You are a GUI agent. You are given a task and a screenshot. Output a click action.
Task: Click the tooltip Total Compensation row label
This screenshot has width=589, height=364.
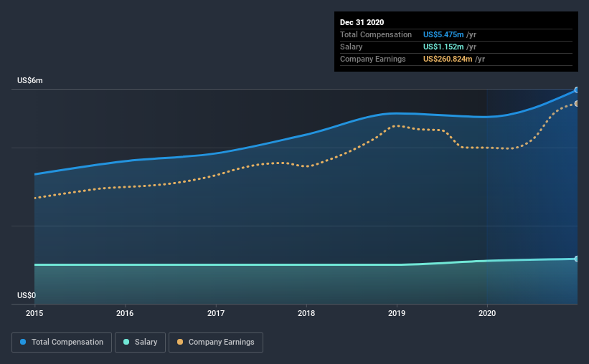[x=376, y=34]
